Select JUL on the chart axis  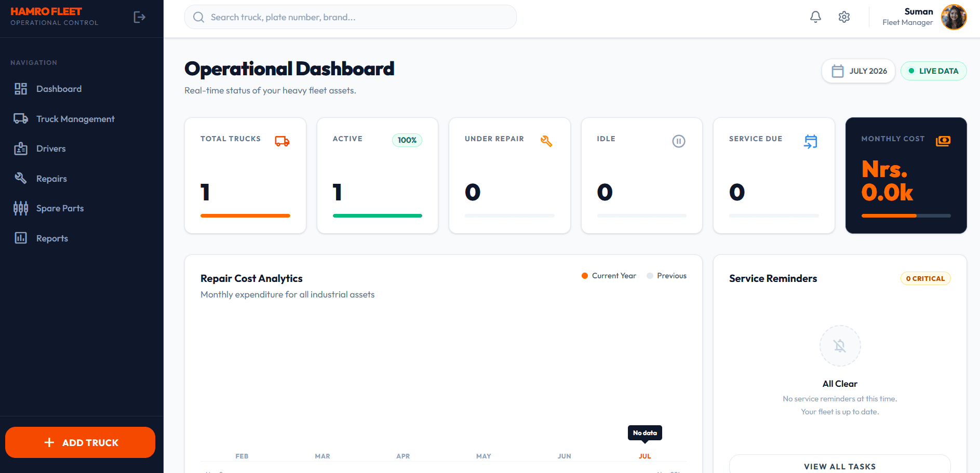[x=645, y=456]
